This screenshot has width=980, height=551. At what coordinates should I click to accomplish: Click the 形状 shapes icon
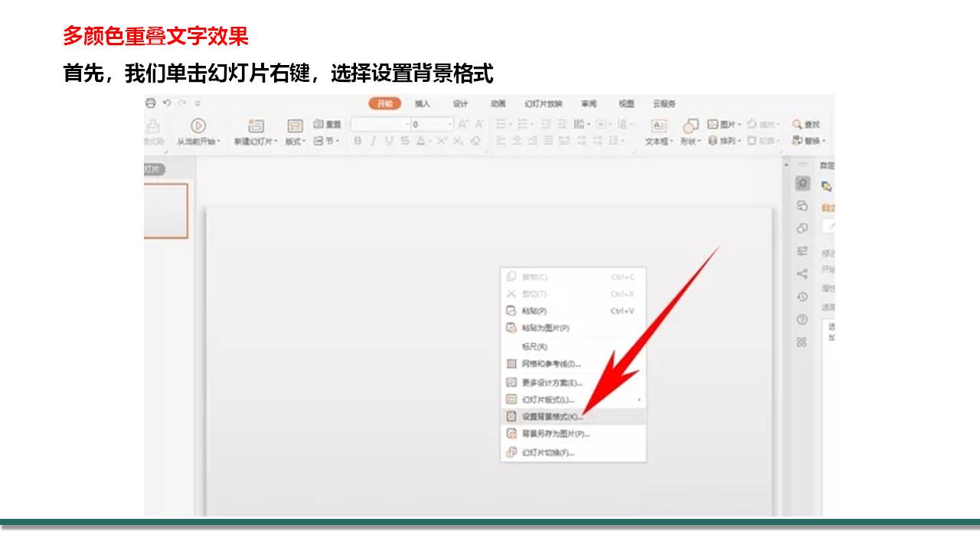[691, 126]
